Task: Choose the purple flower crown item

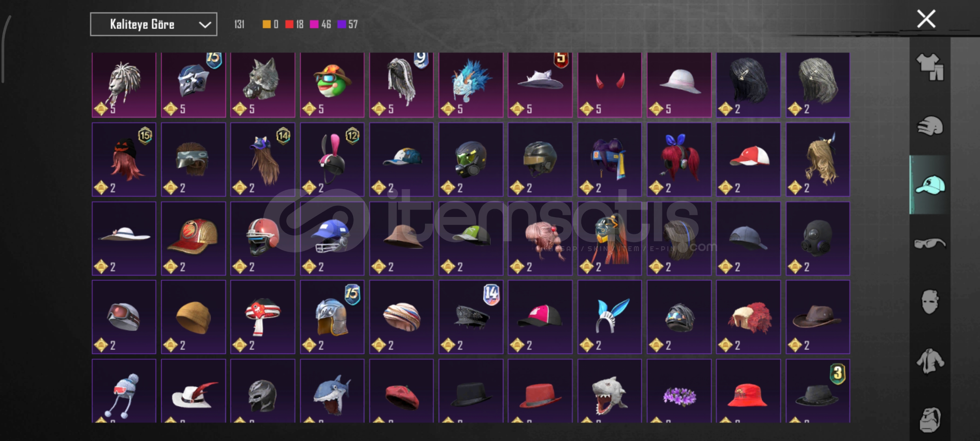Action: 679,391
